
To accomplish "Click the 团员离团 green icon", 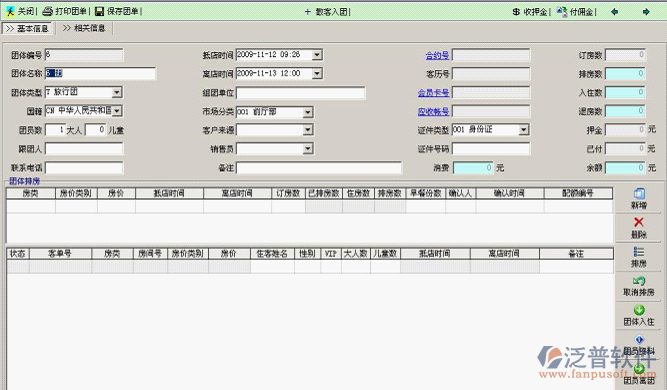I will (639, 368).
